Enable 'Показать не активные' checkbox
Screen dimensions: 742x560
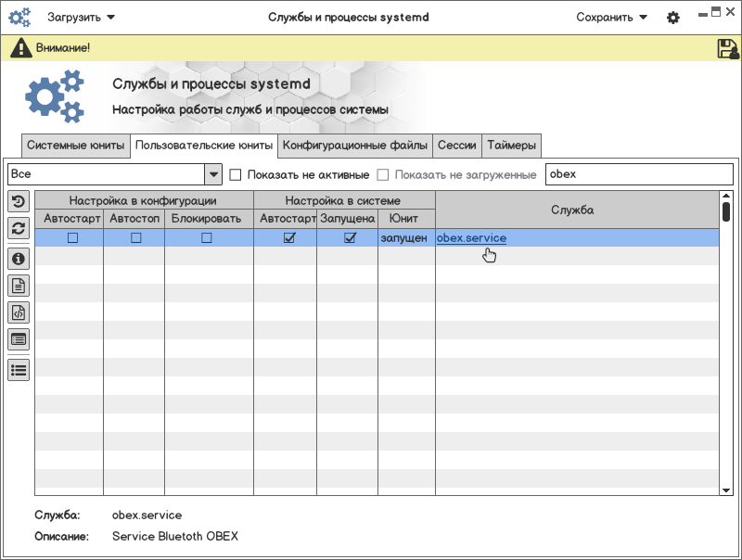(236, 175)
